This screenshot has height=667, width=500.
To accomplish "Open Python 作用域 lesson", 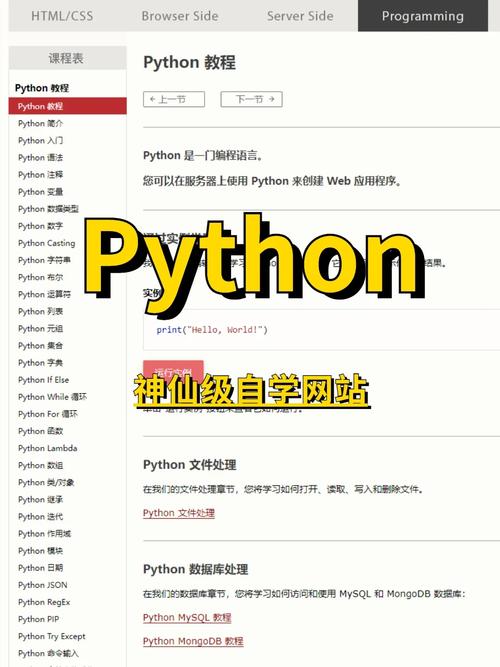I will click(x=44, y=533).
